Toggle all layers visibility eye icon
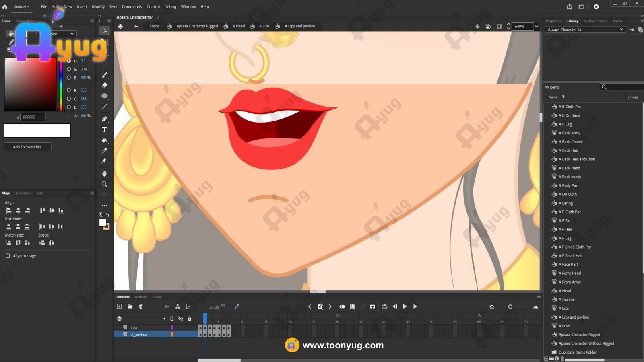The width and height of the screenshot is (644, 362). (x=181, y=319)
